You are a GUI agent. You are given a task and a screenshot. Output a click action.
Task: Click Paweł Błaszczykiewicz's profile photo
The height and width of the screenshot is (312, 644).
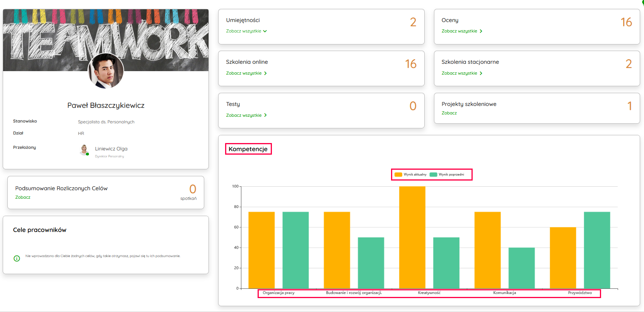click(106, 71)
